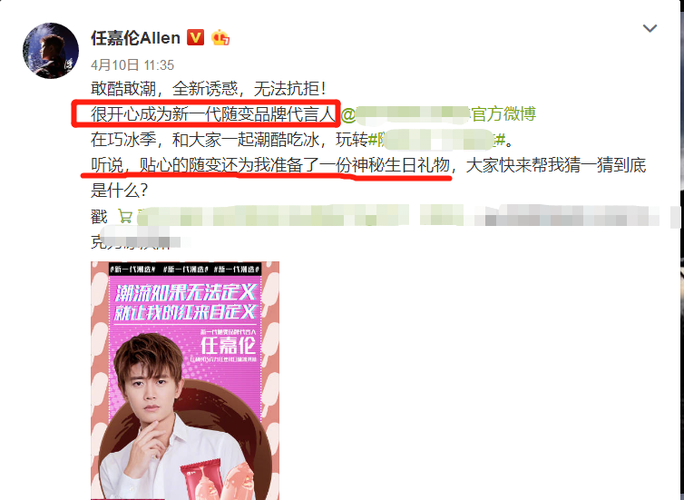Open the green 官方微博 mention link

click(x=438, y=114)
